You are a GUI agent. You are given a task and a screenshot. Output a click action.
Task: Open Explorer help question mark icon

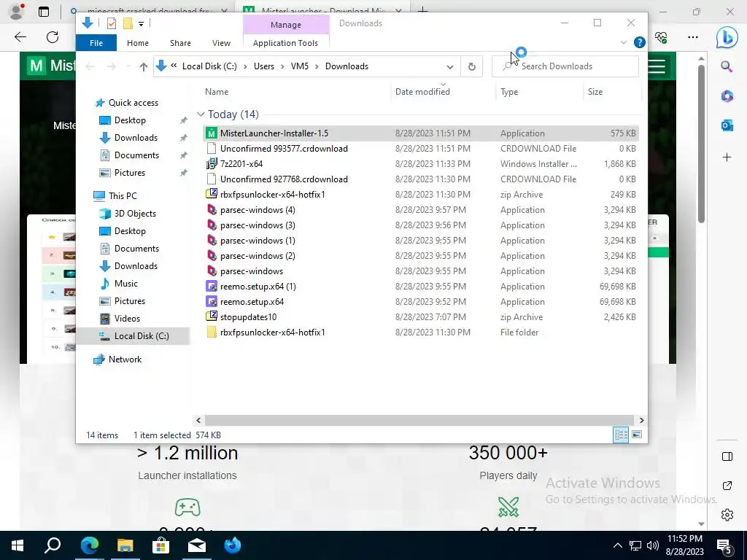tap(639, 42)
